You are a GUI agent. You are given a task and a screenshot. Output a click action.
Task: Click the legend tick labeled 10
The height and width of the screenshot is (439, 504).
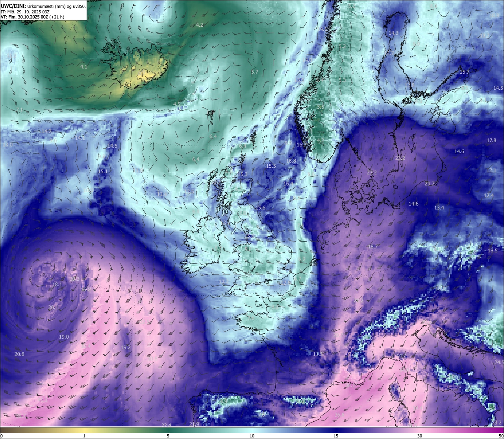tap(252, 436)
